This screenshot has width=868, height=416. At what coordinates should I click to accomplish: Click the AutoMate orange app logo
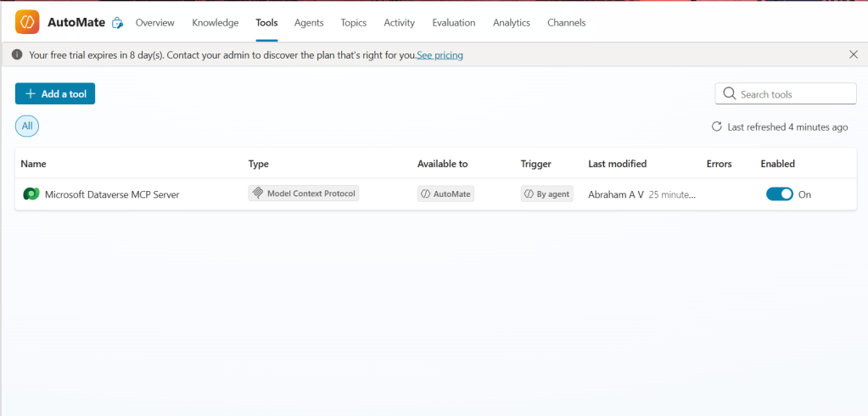click(x=27, y=22)
